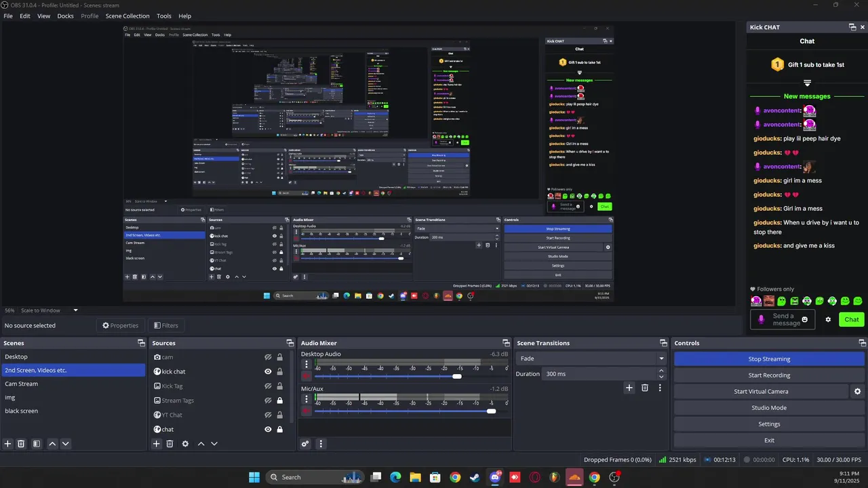Open Desktop Audio three-dot options
The width and height of the screenshot is (868, 488).
pos(306,365)
